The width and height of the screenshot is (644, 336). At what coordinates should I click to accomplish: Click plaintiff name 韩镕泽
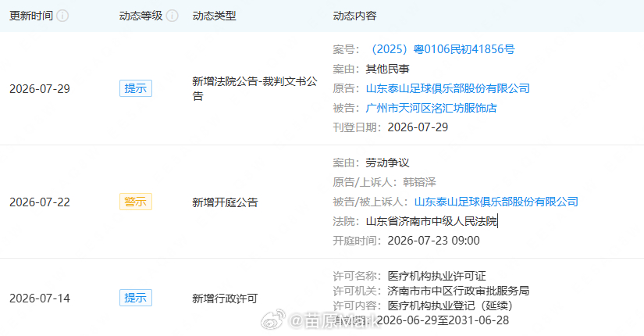point(419,182)
